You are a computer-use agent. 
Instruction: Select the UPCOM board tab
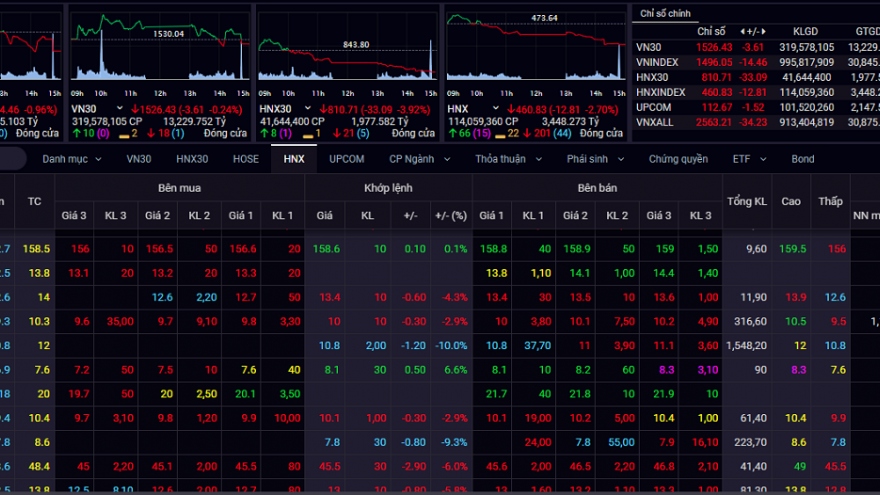point(346,159)
